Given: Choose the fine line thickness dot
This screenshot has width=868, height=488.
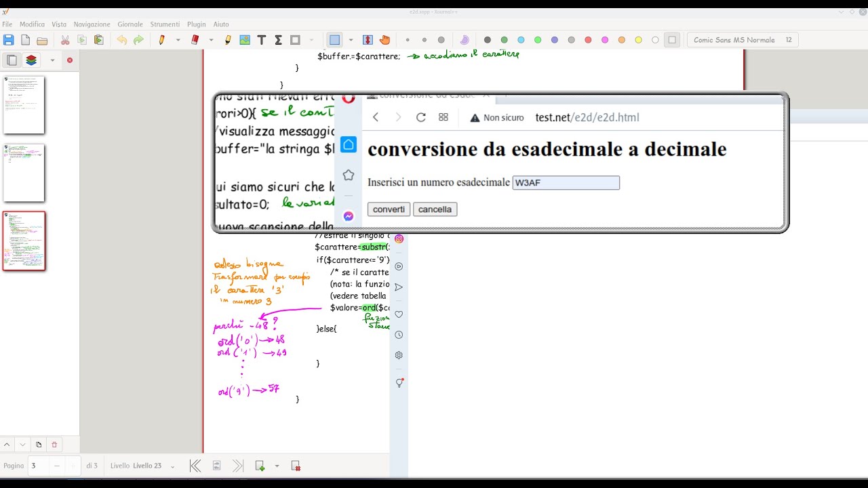Looking at the screenshot, I should click(408, 40).
